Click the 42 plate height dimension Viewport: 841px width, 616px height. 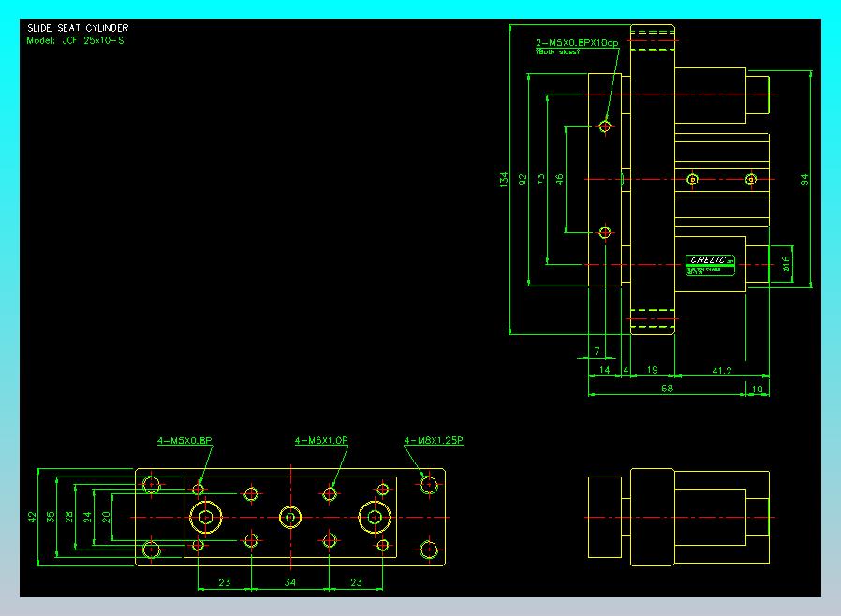pos(31,517)
